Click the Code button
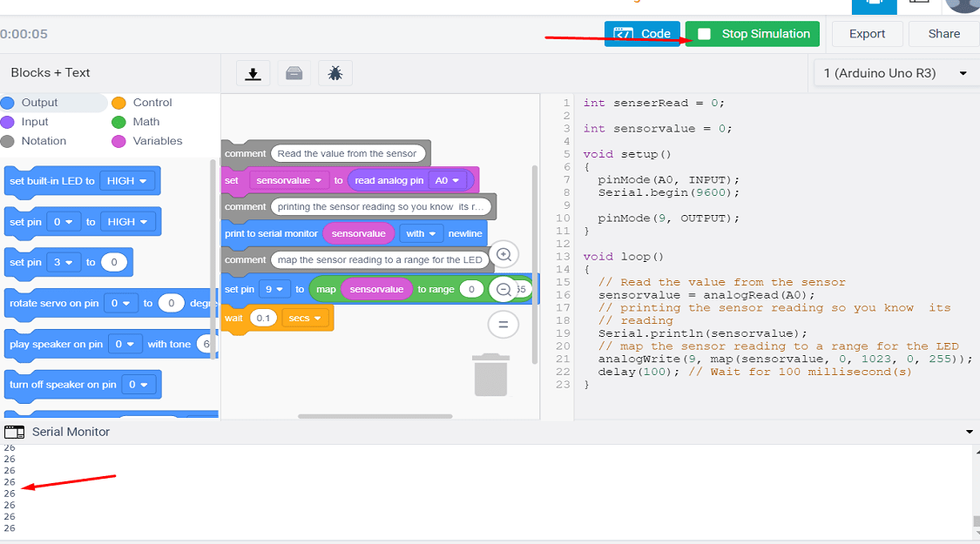This screenshot has width=980, height=544. pos(642,34)
